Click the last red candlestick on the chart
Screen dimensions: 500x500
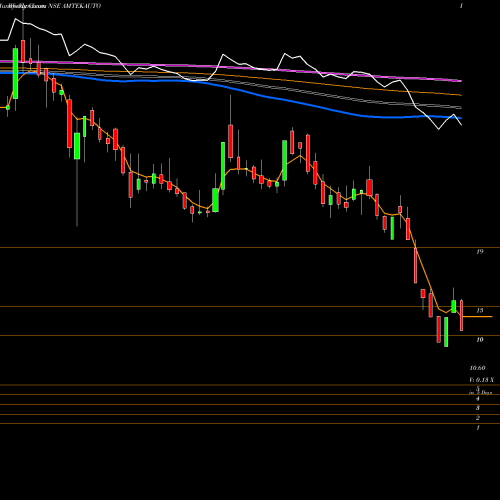[x=461, y=315]
